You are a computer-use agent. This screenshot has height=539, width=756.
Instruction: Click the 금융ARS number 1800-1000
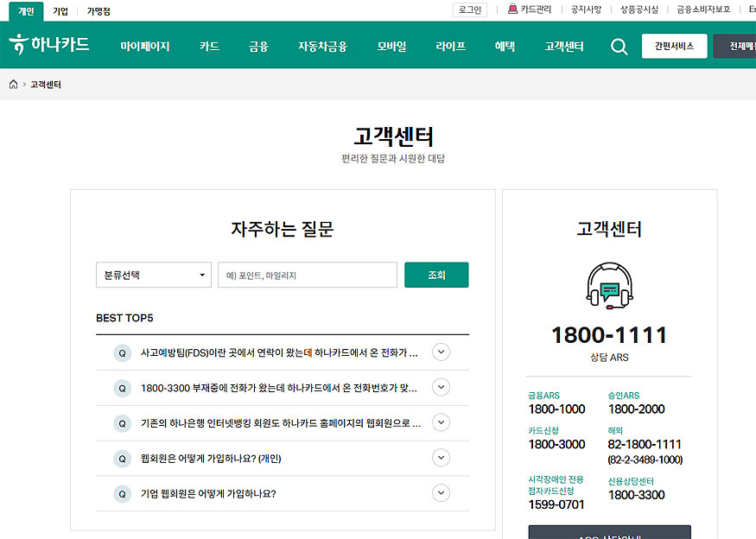[557, 409]
